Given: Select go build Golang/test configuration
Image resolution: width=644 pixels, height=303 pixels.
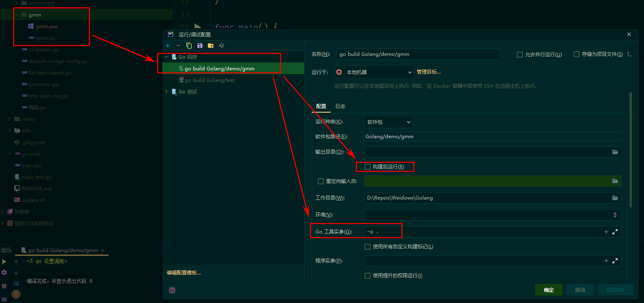Looking at the screenshot, I should coord(209,80).
